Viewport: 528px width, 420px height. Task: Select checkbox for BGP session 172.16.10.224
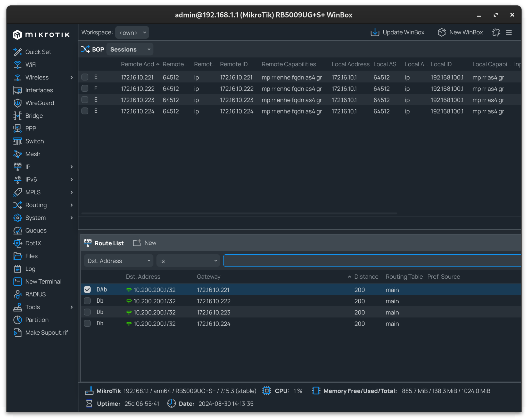point(85,111)
